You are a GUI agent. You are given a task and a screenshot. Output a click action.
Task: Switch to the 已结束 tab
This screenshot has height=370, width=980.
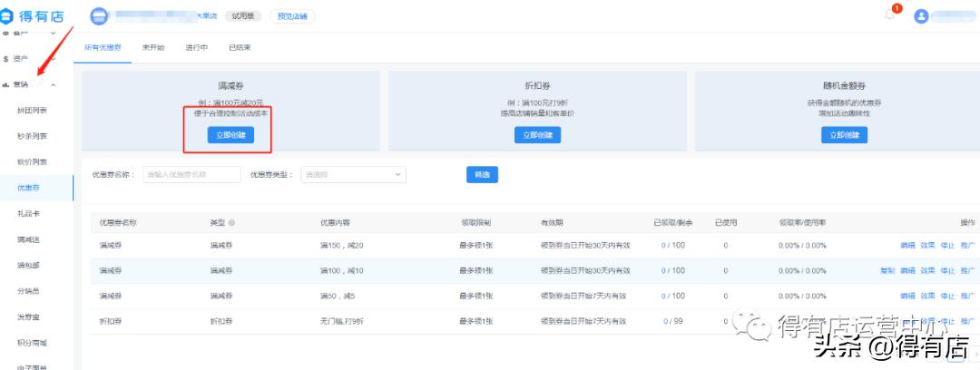click(x=240, y=47)
